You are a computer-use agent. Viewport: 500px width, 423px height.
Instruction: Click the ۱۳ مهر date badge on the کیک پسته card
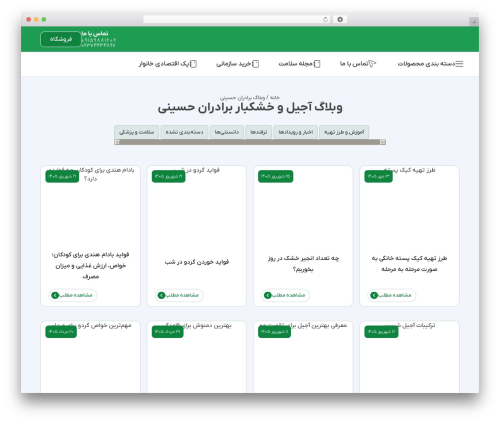coord(378,176)
